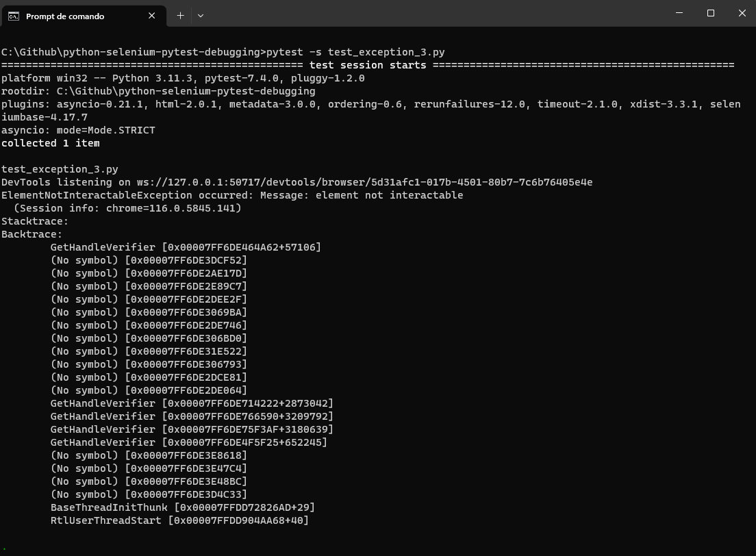Click the 'Stacktrace:' line
Image resolution: width=756 pixels, height=556 pixels.
35,221
